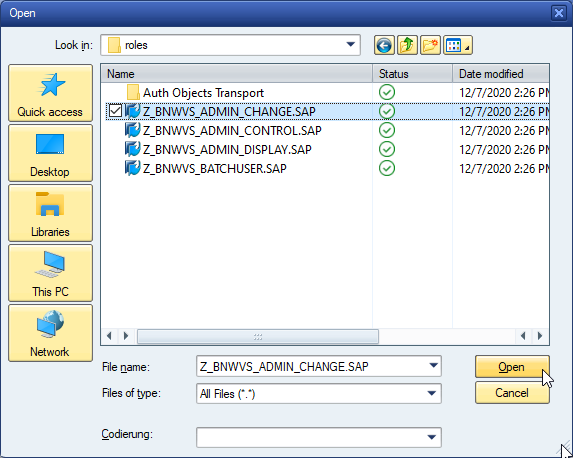Select This PC location
The height and width of the screenshot is (458, 573).
tap(50, 273)
